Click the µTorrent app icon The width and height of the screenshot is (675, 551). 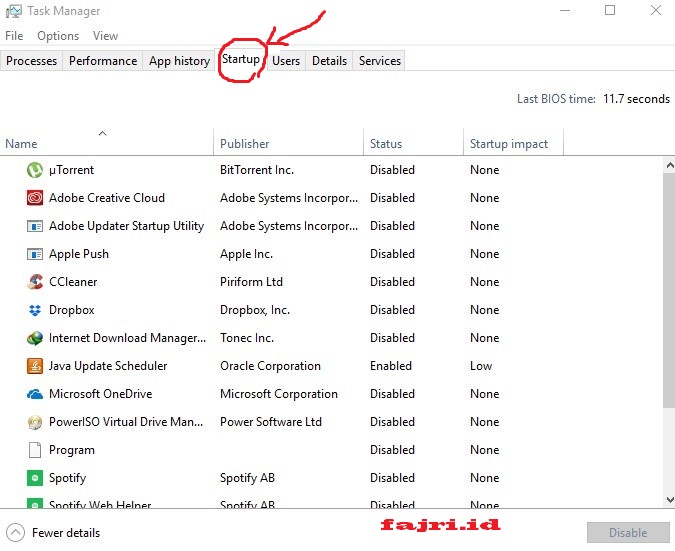(35, 170)
